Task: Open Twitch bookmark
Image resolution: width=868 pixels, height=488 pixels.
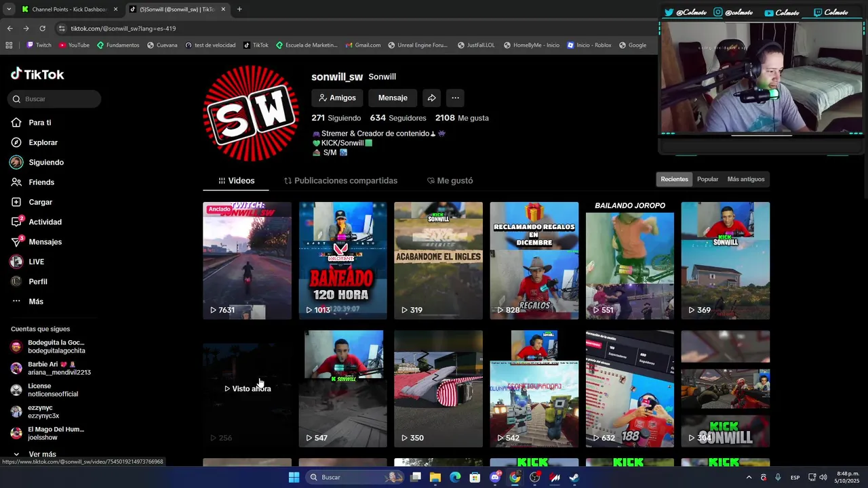Action: 39,45
